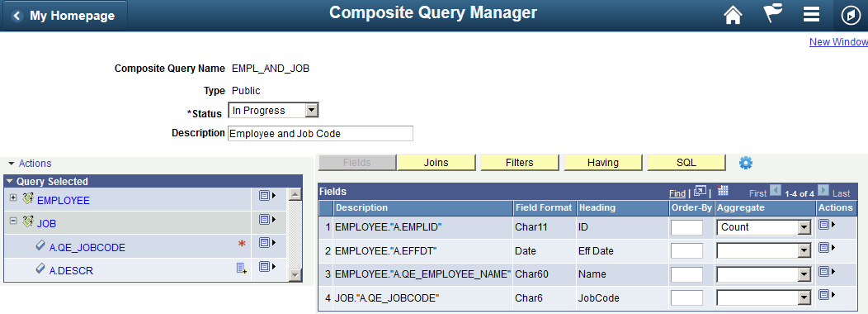The width and height of the screenshot is (868, 314).
Task: Click the Actions link
Action: click(35, 164)
